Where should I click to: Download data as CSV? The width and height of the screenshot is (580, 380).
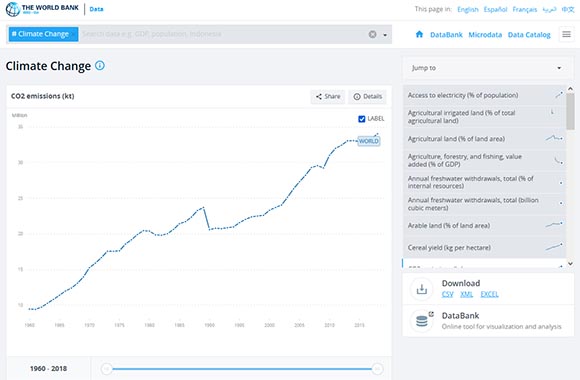pyautogui.click(x=447, y=294)
